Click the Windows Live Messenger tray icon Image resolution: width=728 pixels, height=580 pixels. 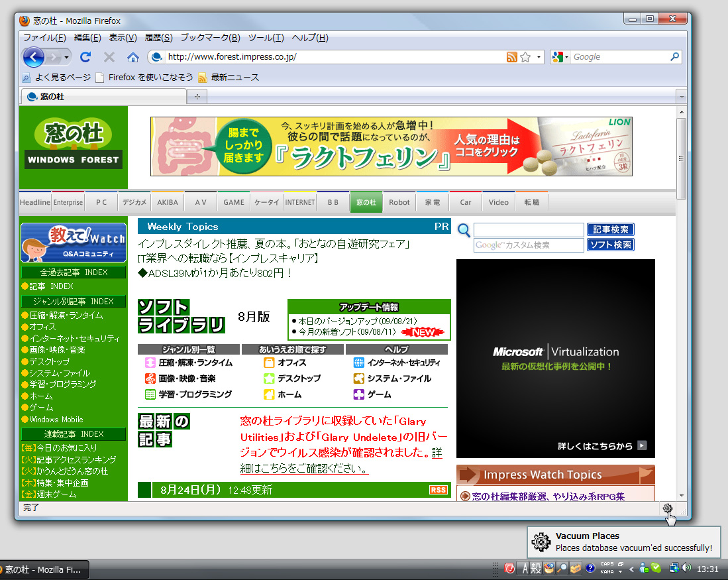[644, 568]
